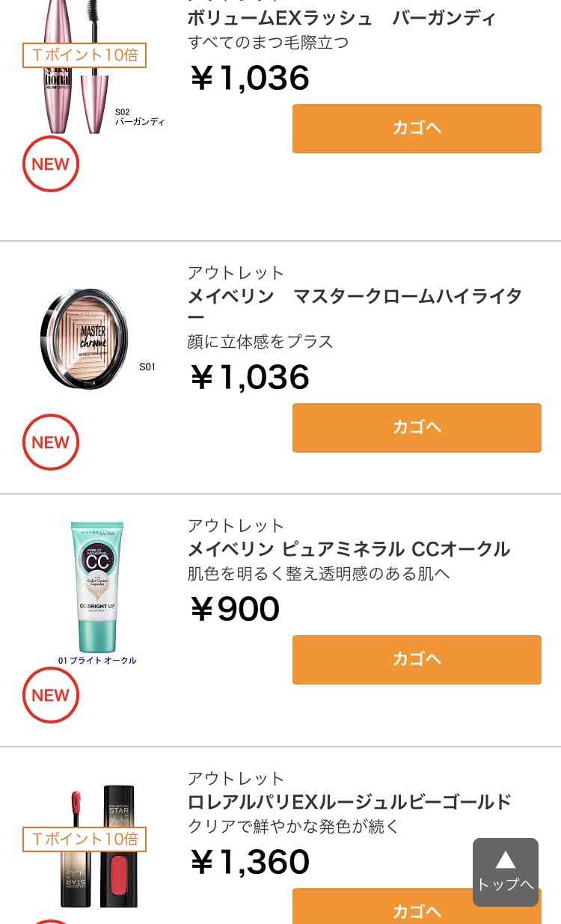Viewport: 561px width, 924px height.
Task: Open the Master Chrome highlighter product image
Action: click(86, 339)
